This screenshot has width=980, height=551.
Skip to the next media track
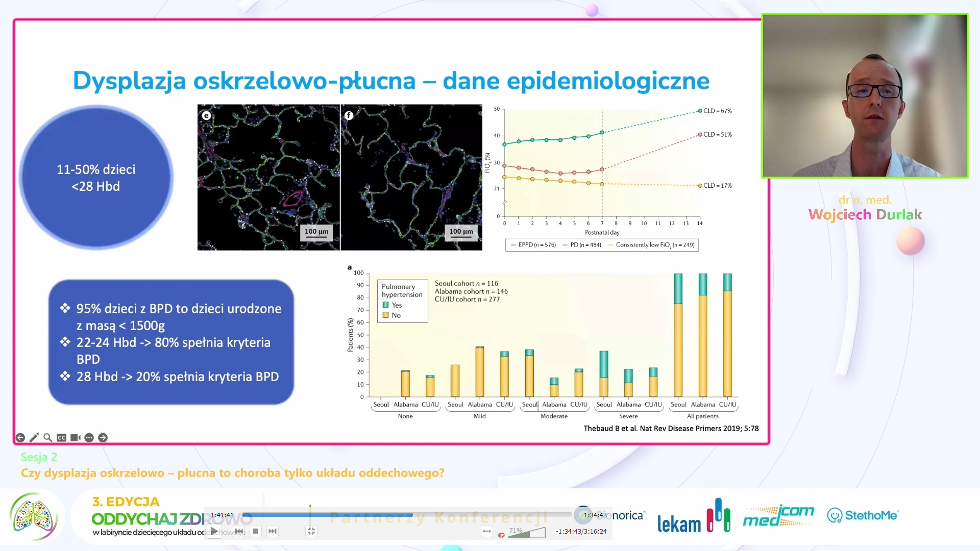pos(273,532)
